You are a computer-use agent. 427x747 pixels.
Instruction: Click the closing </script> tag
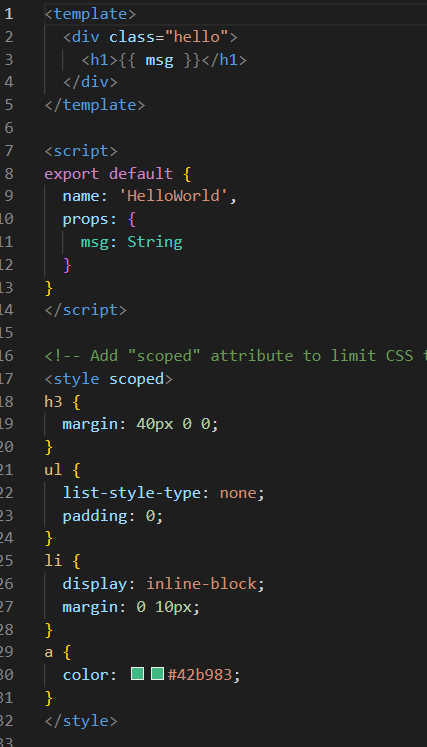point(86,310)
